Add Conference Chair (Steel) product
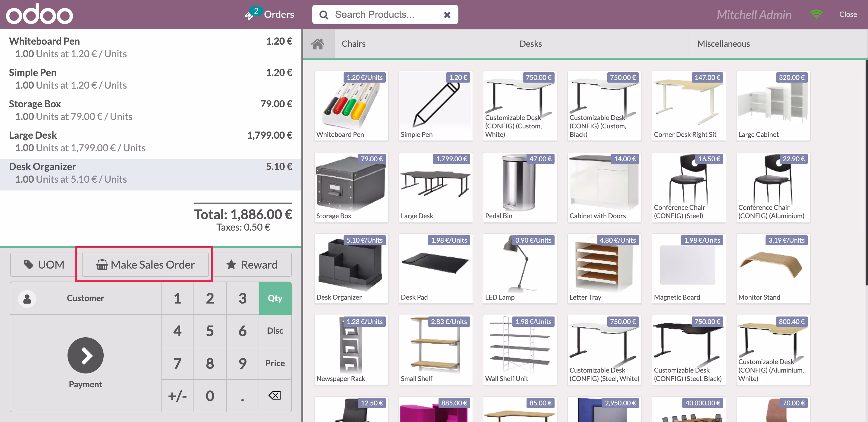The image size is (868, 422). click(x=689, y=187)
